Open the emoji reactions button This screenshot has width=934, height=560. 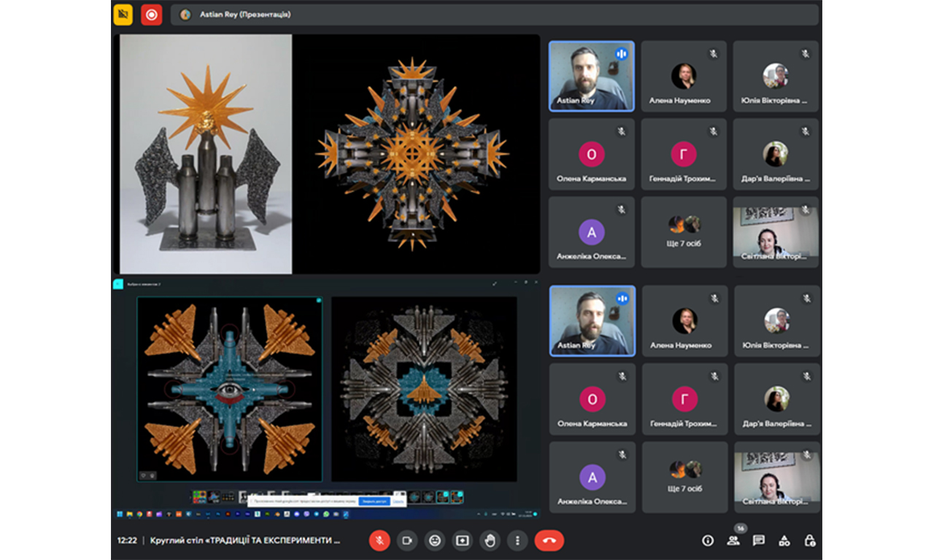click(435, 540)
